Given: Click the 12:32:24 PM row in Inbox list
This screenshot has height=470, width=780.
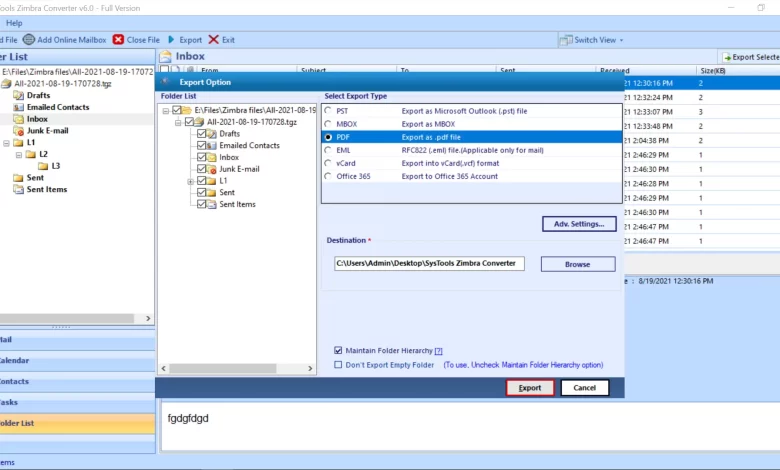Looking at the screenshot, I should (x=701, y=97).
